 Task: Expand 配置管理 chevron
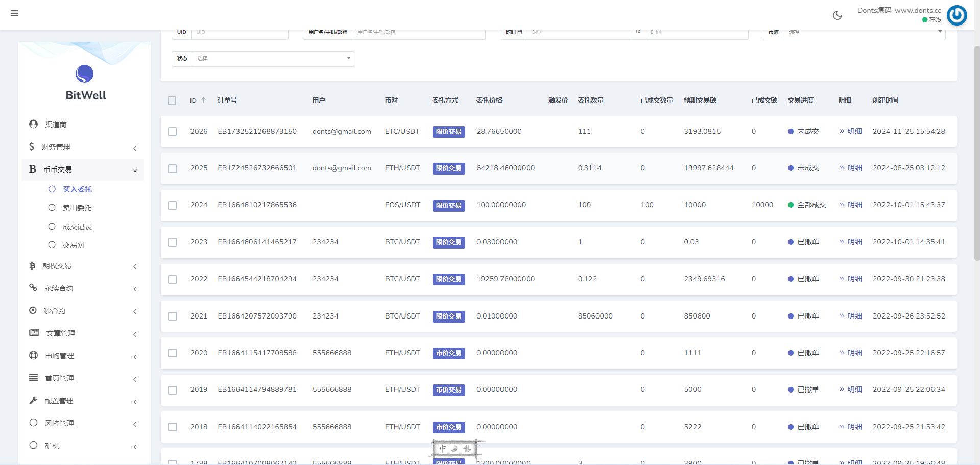click(x=135, y=402)
